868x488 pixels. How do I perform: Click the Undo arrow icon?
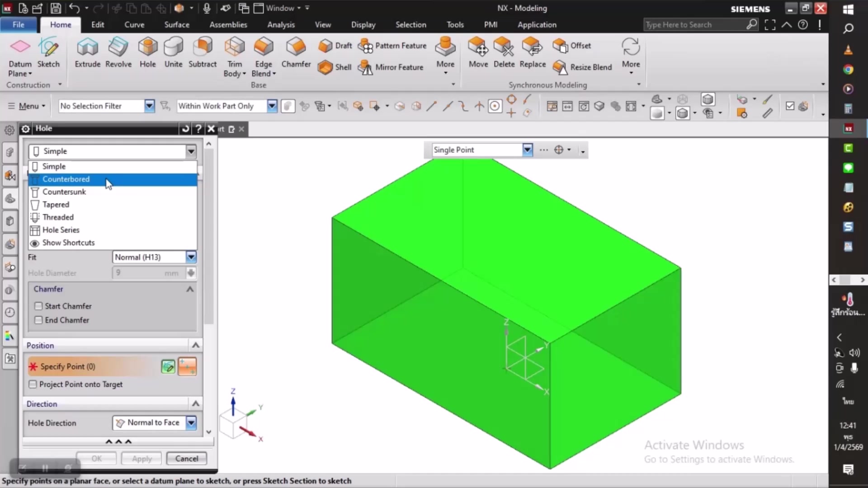[75, 8]
